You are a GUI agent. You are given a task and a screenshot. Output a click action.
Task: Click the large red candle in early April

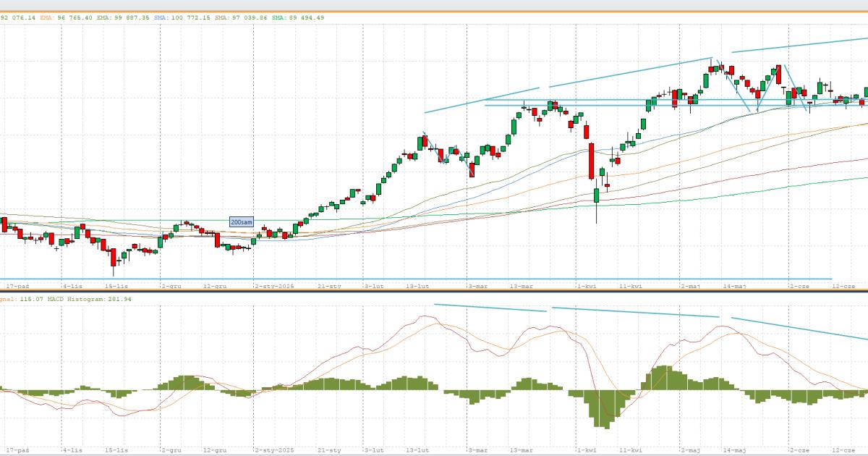point(591,161)
